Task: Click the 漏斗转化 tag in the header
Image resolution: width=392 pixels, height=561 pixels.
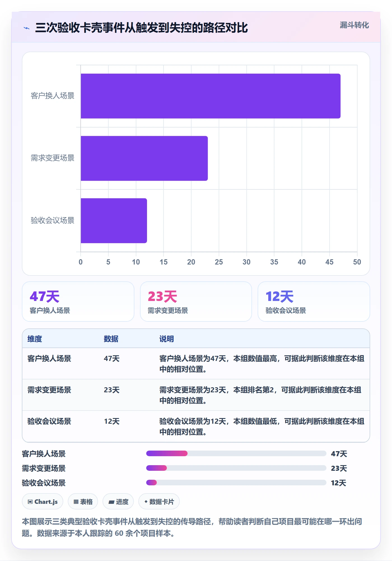Action: 354,25
